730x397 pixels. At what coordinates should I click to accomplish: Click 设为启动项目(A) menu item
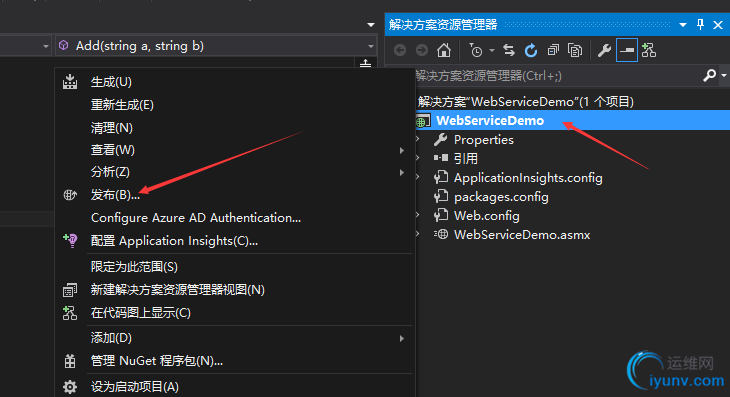235,387
